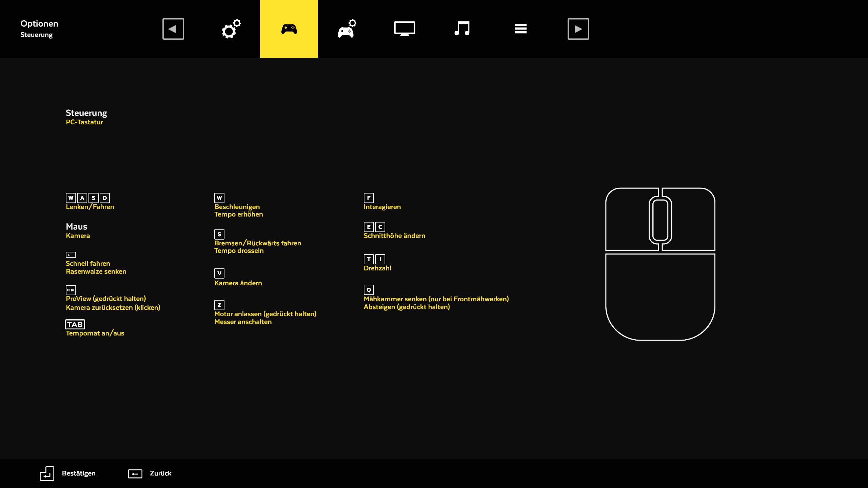Click the left mouse button graphic
Image resolution: width=868 pixels, height=488 pixels.
[x=627, y=220]
